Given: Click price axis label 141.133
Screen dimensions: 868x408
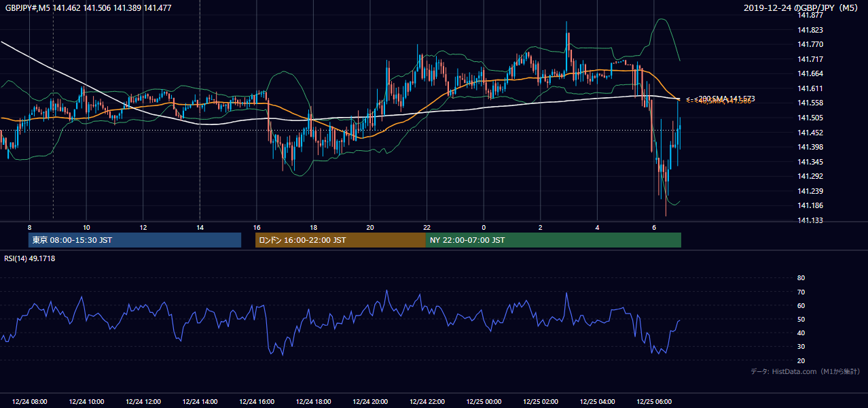Looking at the screenshot, I should [810, 220].
